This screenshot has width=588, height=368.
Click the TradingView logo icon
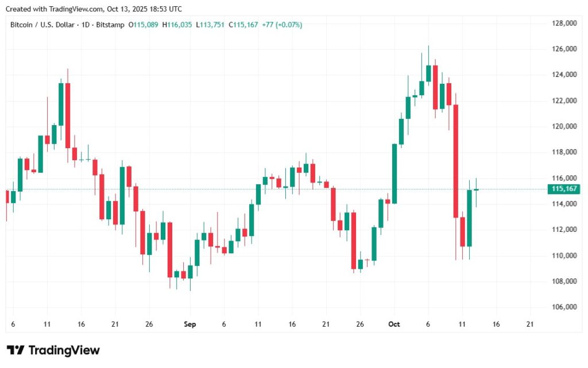coord(16,350)
